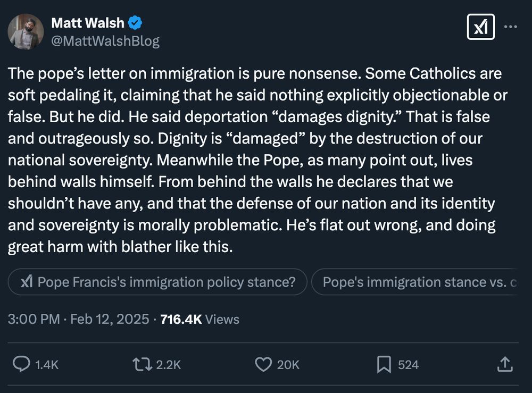The image size is (532, 393).
Task: Click the post's body text
Action: pyautogui.click(x=255, y=160)
